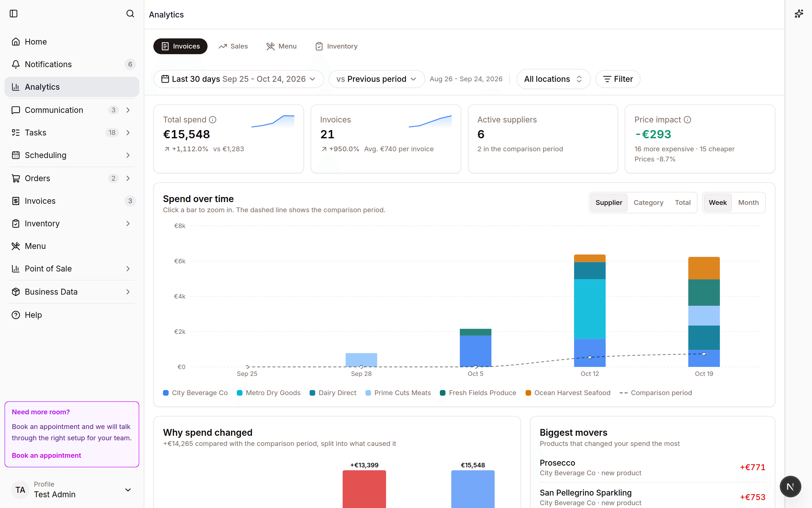
Task: Open the vs Previous period dropdown
Action: pyautogui.click(x=376, y=79)
